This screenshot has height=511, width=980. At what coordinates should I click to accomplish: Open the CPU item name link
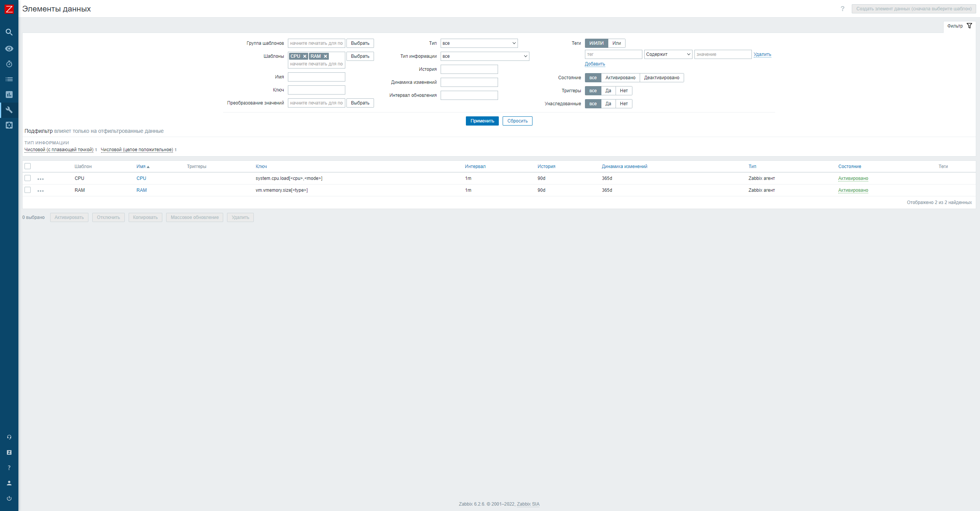click(141, 178)
